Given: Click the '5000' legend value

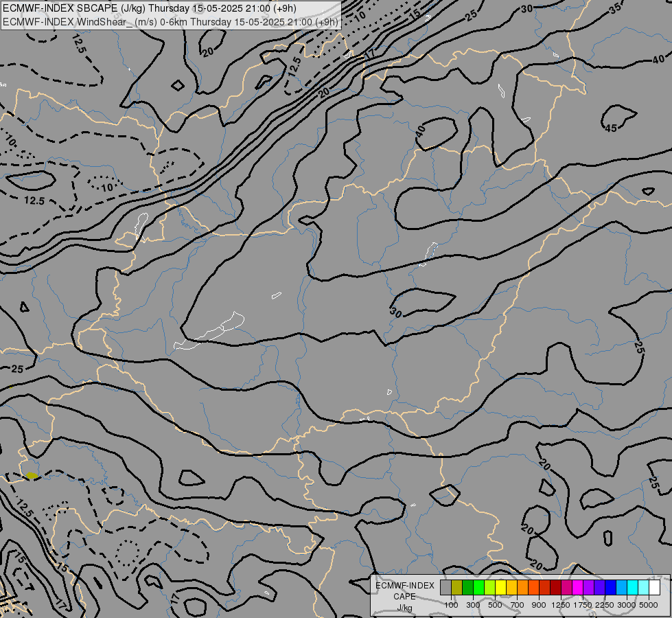Looking at the screenshot, I should point(649,605).
